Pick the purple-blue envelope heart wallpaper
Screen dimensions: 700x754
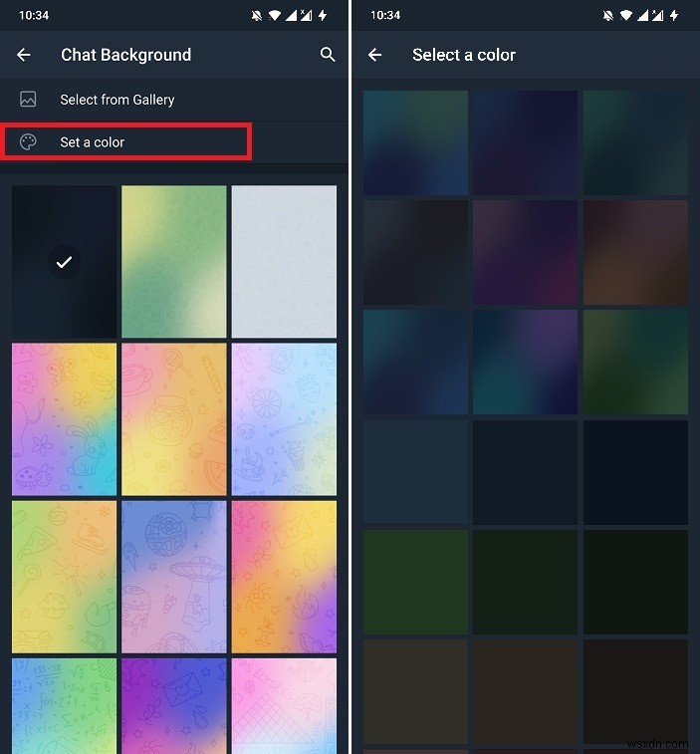174,706
